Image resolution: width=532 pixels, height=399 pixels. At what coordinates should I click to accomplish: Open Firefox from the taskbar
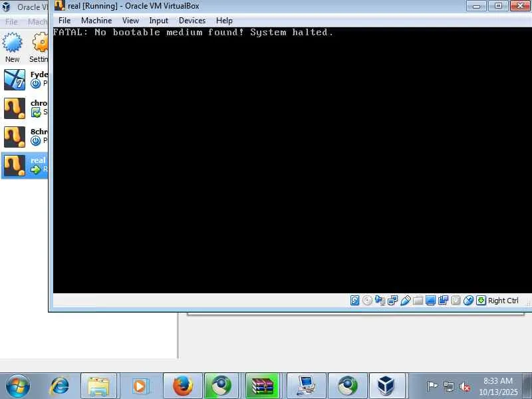[x=183, y=386]
